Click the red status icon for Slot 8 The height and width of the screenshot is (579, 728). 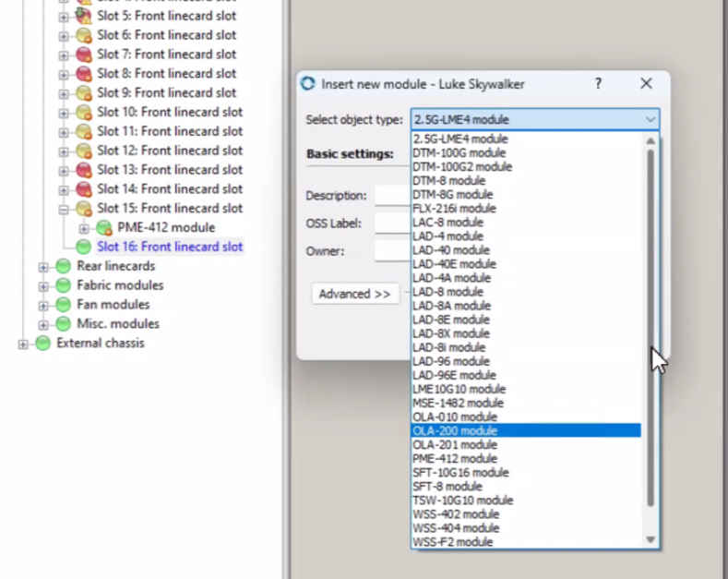[84, 74]
